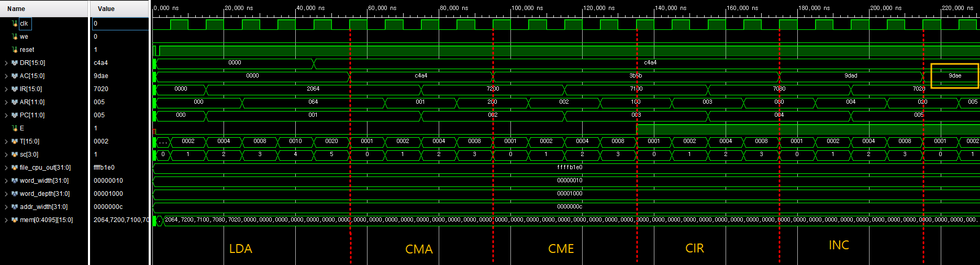Click the 3b5b segment in AC waveform
Viewport: 980px width, 265px height.
click(x=636, y=76)
